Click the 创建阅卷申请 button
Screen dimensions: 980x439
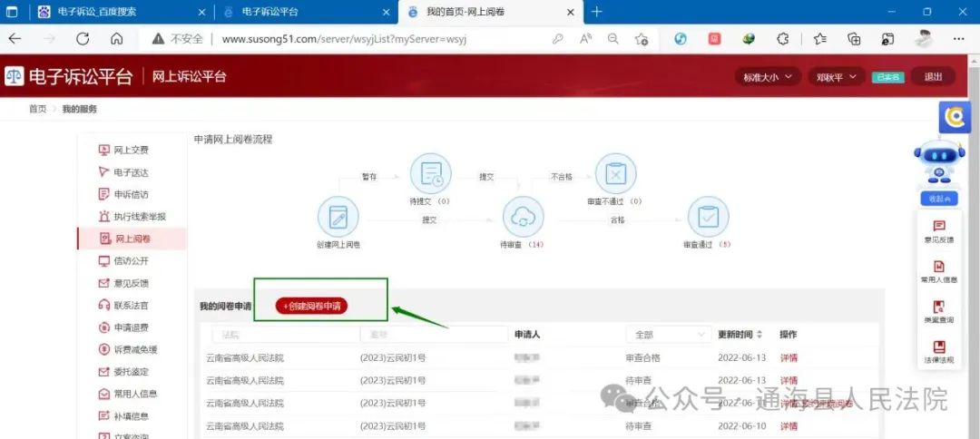click(x=311, y=306)
